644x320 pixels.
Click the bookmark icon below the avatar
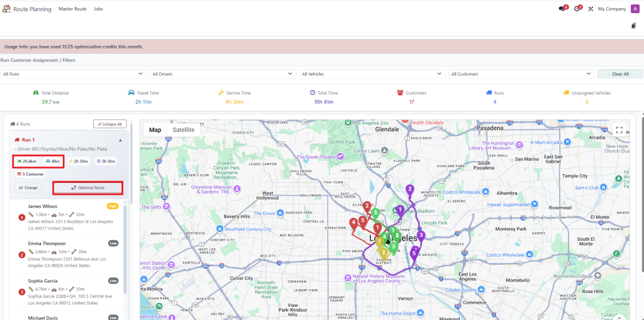tap(634, 26)
